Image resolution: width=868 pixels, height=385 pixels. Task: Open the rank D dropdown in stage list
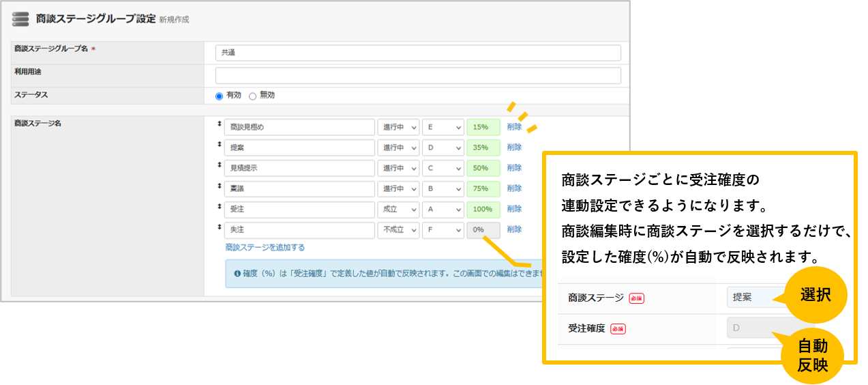[x=443, y=147]
